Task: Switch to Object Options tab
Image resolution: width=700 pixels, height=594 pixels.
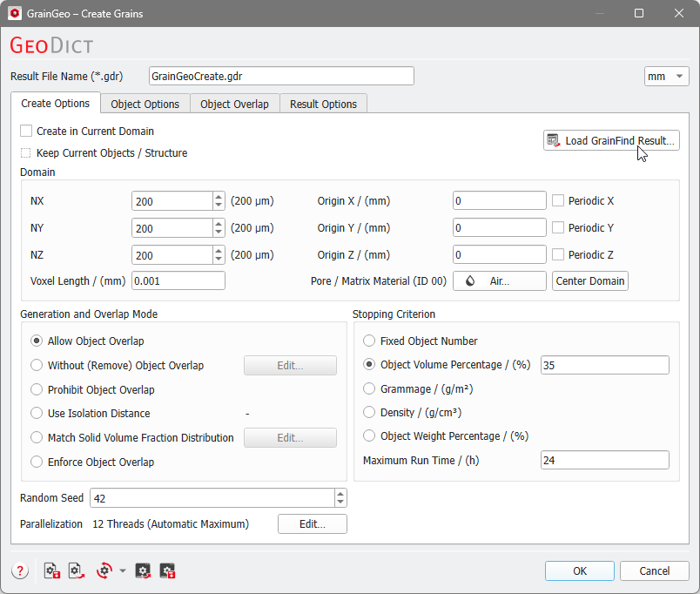Action: [145, 104]
